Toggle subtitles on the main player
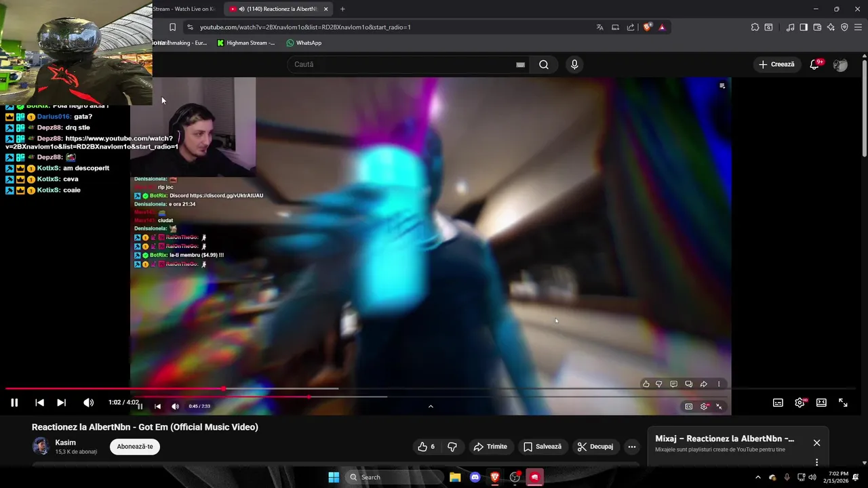 [x=778, y=403]
